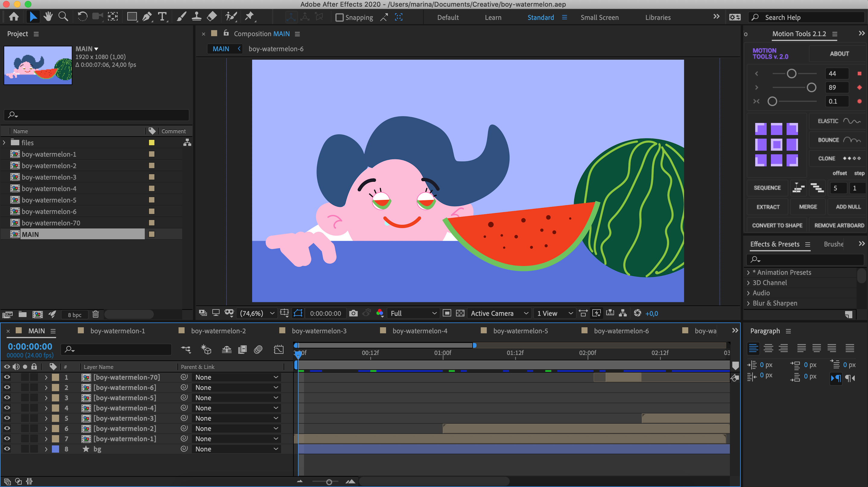Image resolution: width=868 pixels, height=487 pixels.
Task: Click CONVERT TO SHAPE button
Action: click(x=777, y=225)
